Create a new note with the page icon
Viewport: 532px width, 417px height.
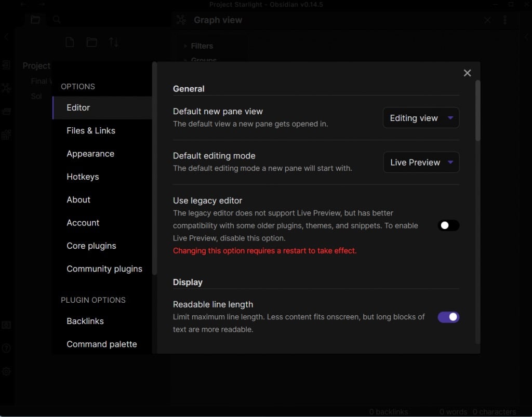pyautogui.click(x=70, y=43)
